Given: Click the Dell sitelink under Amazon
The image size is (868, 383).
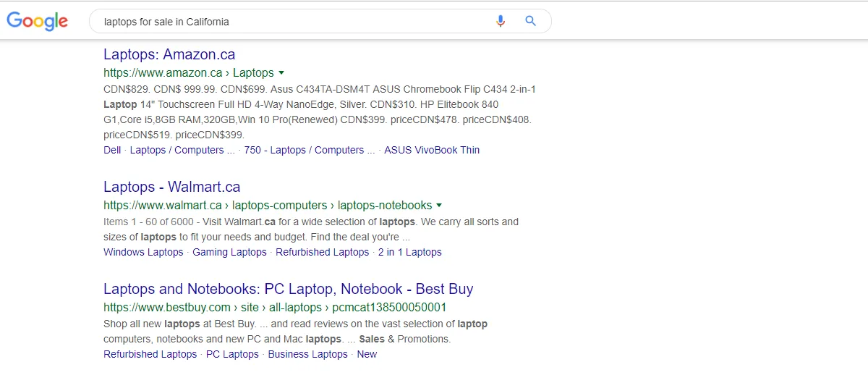Looking at the screenshot, I should tap(112, 150).
